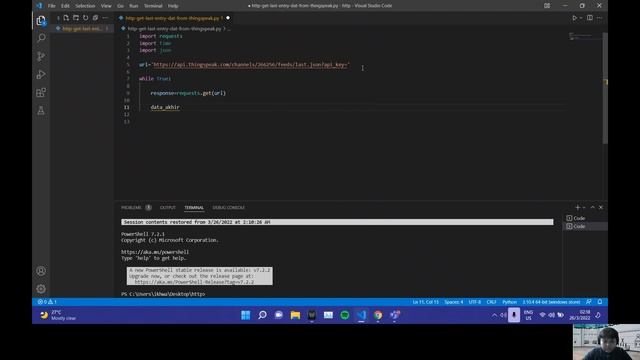Click unsaved dot on editor tab

point(228,18)
